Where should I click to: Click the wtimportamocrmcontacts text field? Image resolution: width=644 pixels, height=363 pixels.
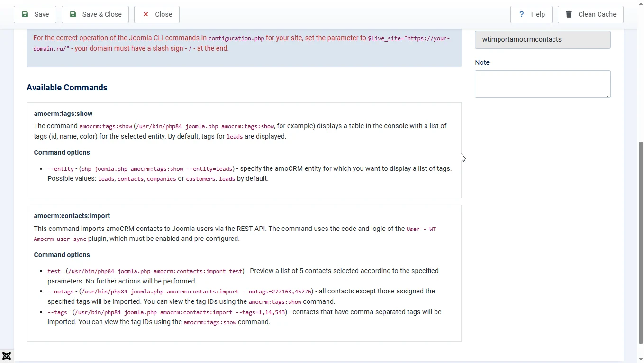[x=543, y=40]
